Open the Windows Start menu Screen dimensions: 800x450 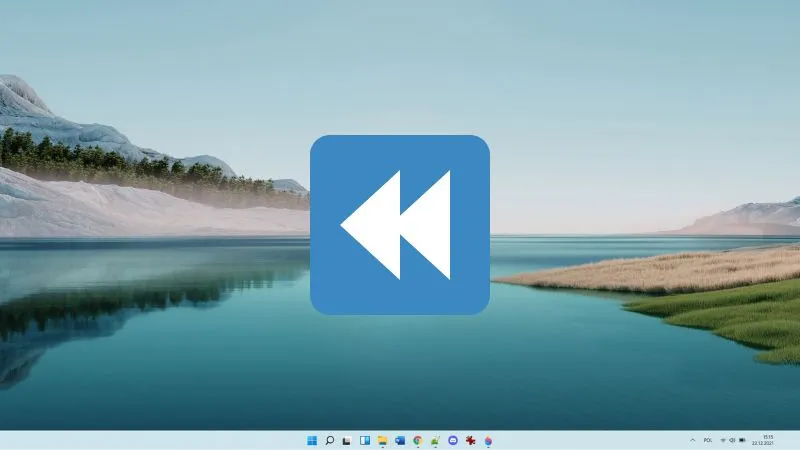click(x=312, y=440)
